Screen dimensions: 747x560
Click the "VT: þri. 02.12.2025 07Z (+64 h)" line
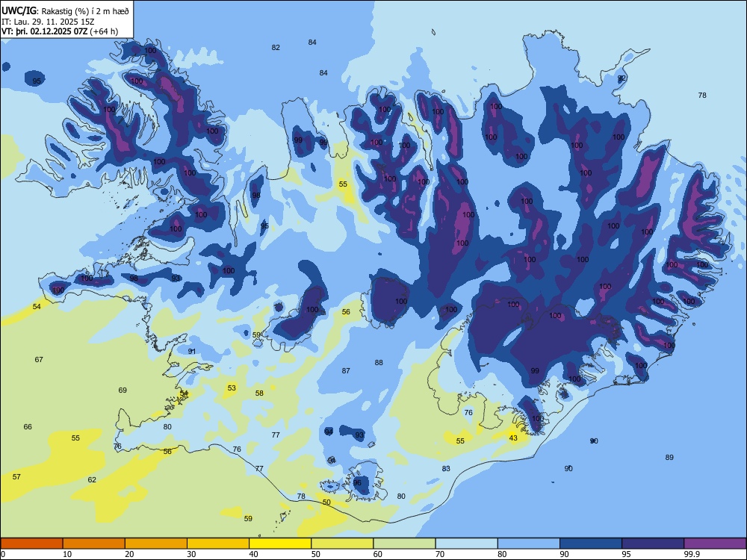(60, 31)
